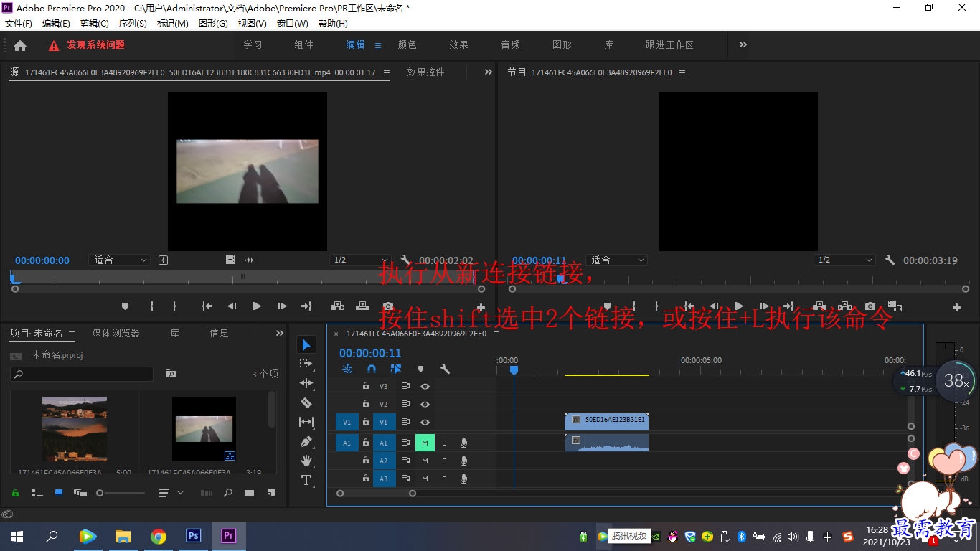Open 效果控件 panel tab

point(426,72)
